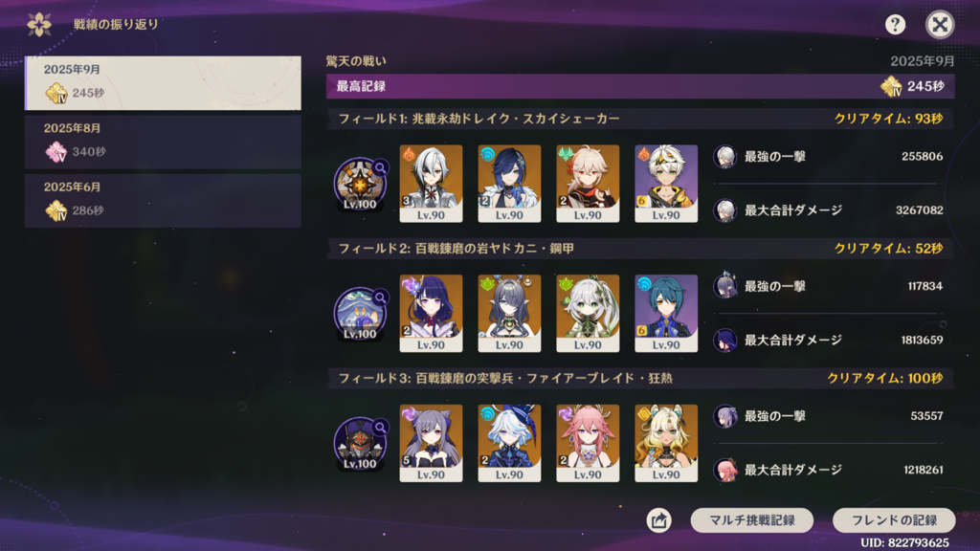The height and width of the screenshot is (551, 980).
Task: Inspect the Field 2 rock crab boss icon
Action: [x=361, y=314]
